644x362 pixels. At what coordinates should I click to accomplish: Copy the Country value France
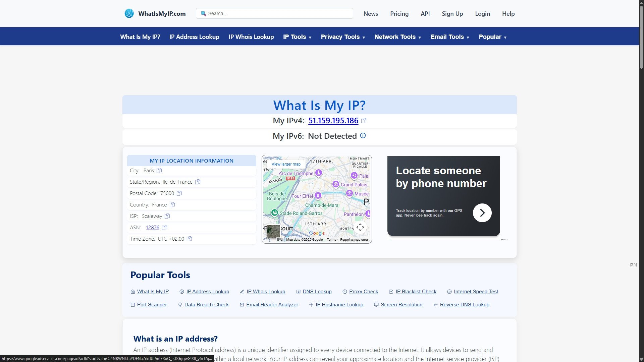click(172, 205)
